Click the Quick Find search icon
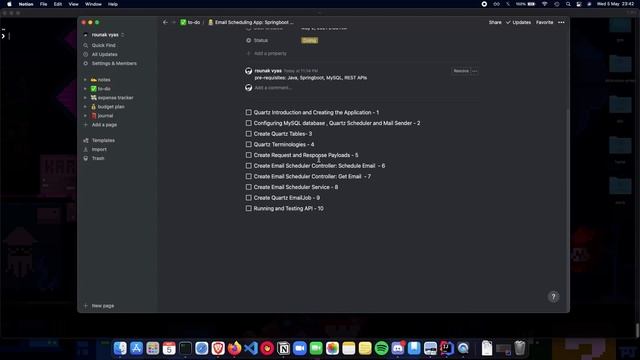 (x=86, y=45)
